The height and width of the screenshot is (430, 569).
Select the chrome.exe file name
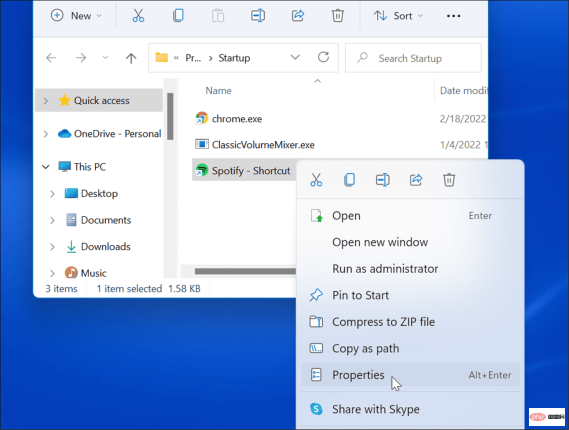237,119
